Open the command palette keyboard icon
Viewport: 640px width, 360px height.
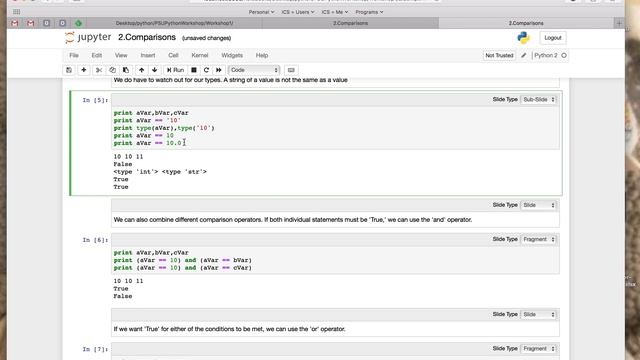click(291, 70)
